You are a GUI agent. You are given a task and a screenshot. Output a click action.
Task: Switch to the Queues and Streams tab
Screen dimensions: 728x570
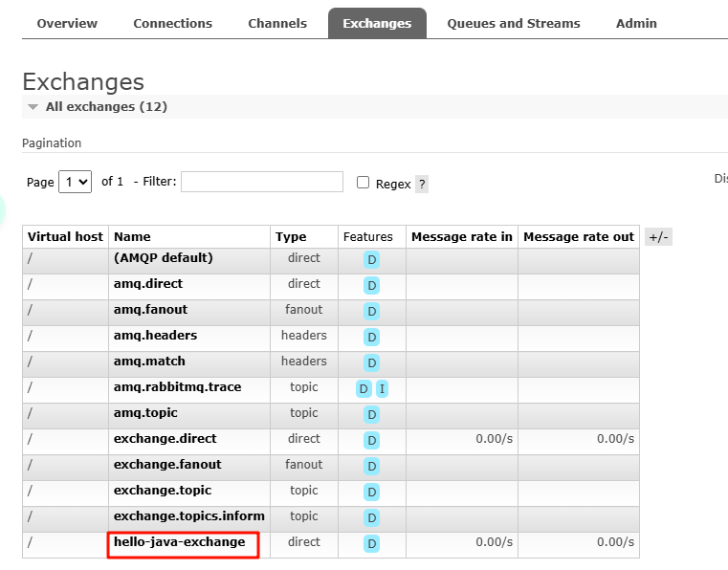(x=514, y=23)
